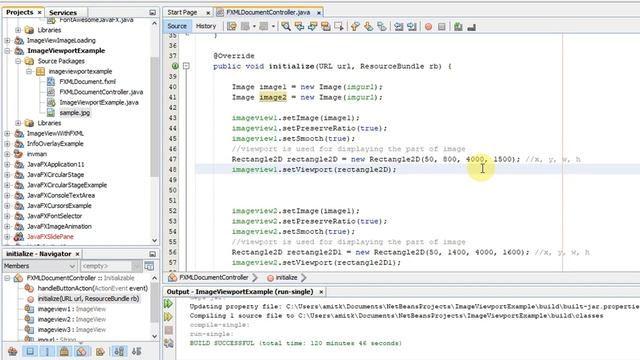Click the Back navigation icon in editor toolbar

[245, 27]
